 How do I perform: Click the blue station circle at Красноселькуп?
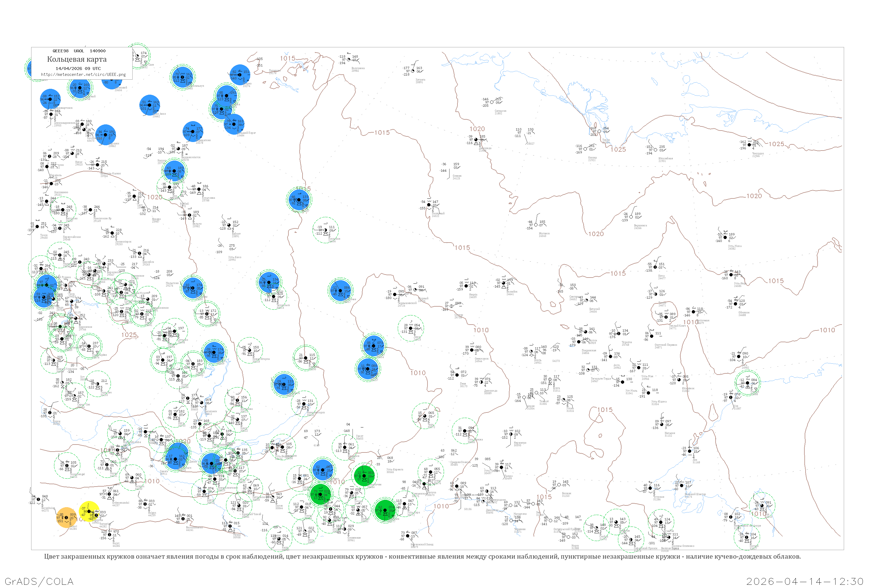[x=182, y=77]
